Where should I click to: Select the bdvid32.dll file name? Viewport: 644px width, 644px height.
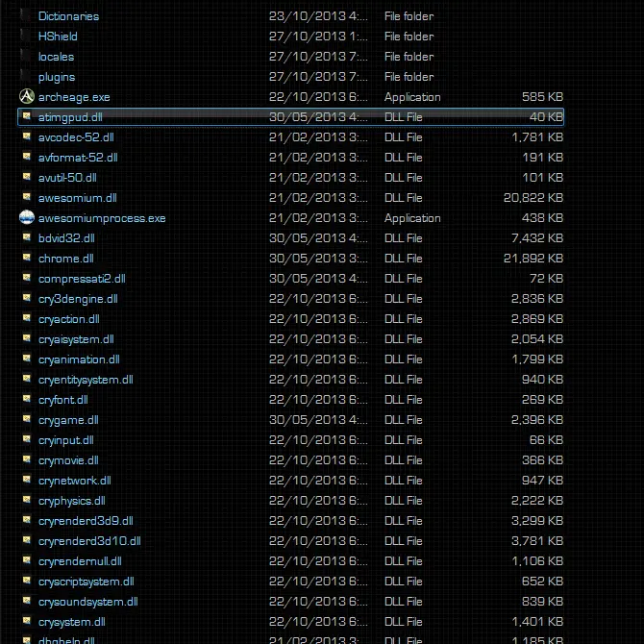(66, 238)
